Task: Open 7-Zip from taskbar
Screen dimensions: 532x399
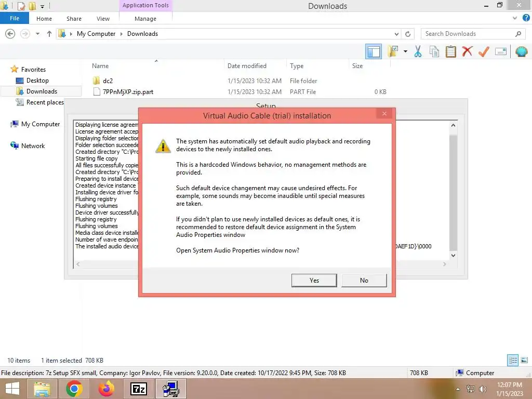Action: [138, 389]
